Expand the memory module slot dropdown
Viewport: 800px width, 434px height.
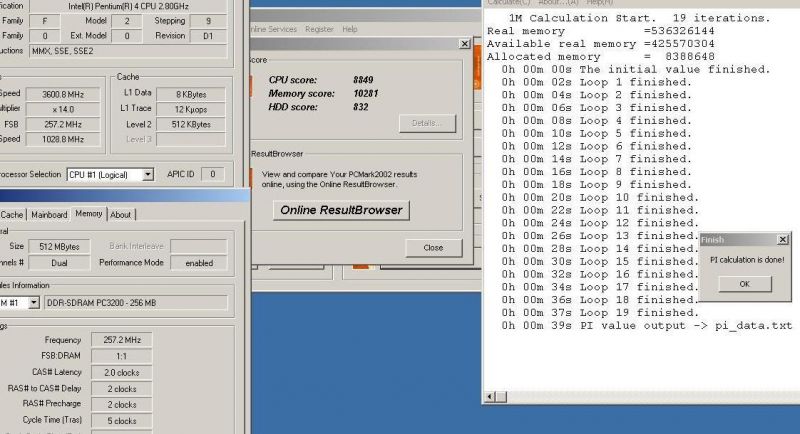(x=34, y=303)
